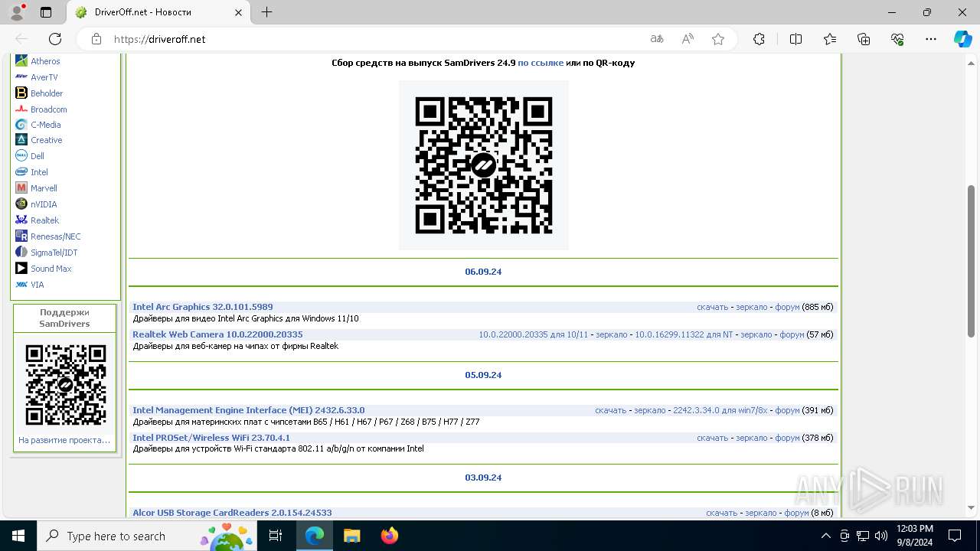The image size is (980, 551).
Task: Go back to the previous page
Action: point(21,39)
